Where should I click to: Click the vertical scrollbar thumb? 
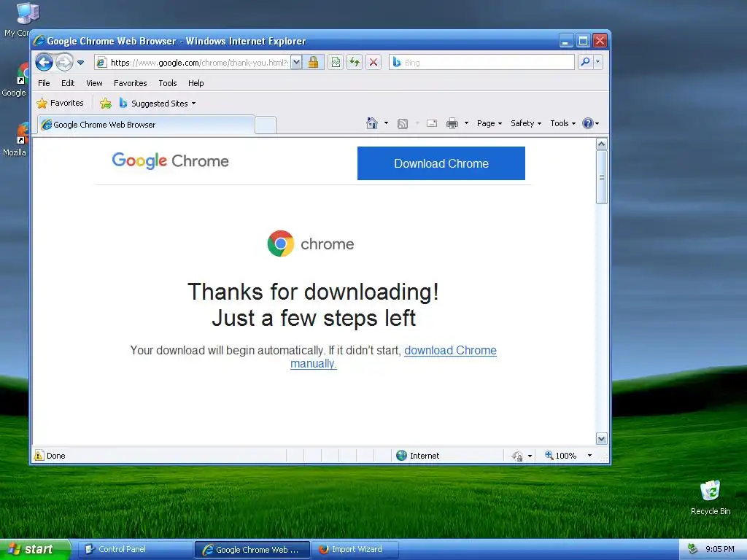coord(602,177)
